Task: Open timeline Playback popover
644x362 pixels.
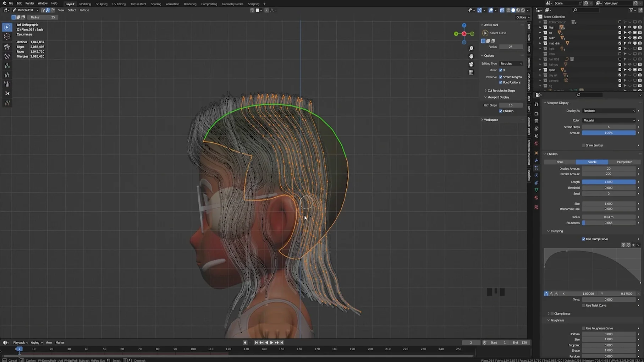Action: (x=21, y=342)
